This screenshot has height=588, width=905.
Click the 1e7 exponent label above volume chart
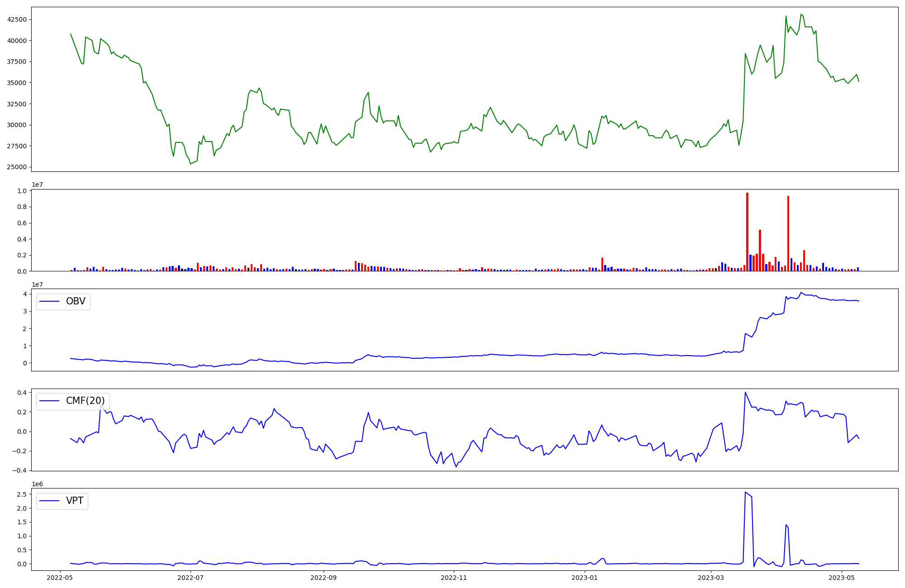tap(37, 185)
